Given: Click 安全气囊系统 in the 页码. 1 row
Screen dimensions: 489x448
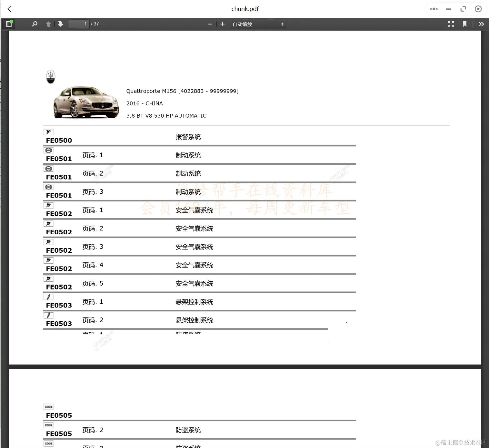Looking at the screenshot, I should [x=195, y=210].
